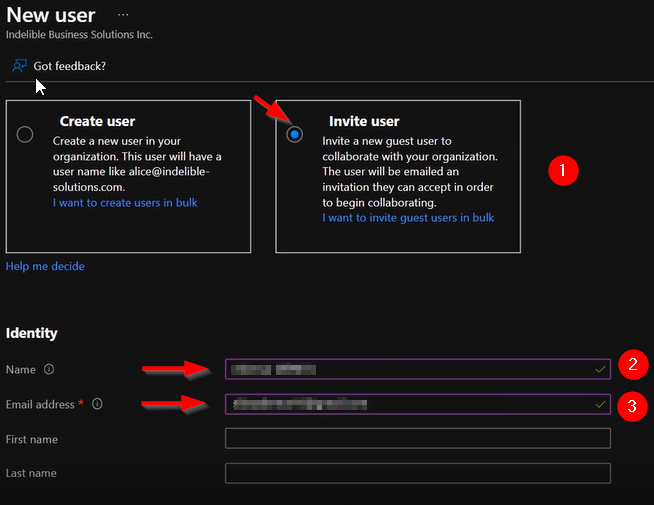Image resolution: width=654 pixels, height=505 pixels.
Task: Show the info tooltip icon next to Name
Action: coord(49,369)
